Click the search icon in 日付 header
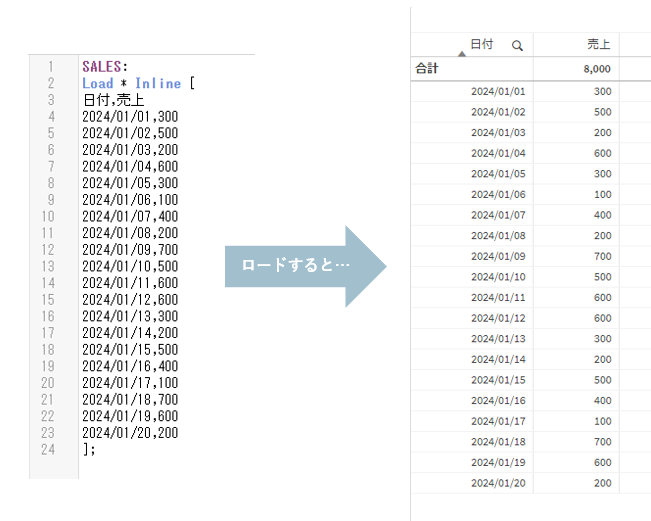 tap(517, 45)
